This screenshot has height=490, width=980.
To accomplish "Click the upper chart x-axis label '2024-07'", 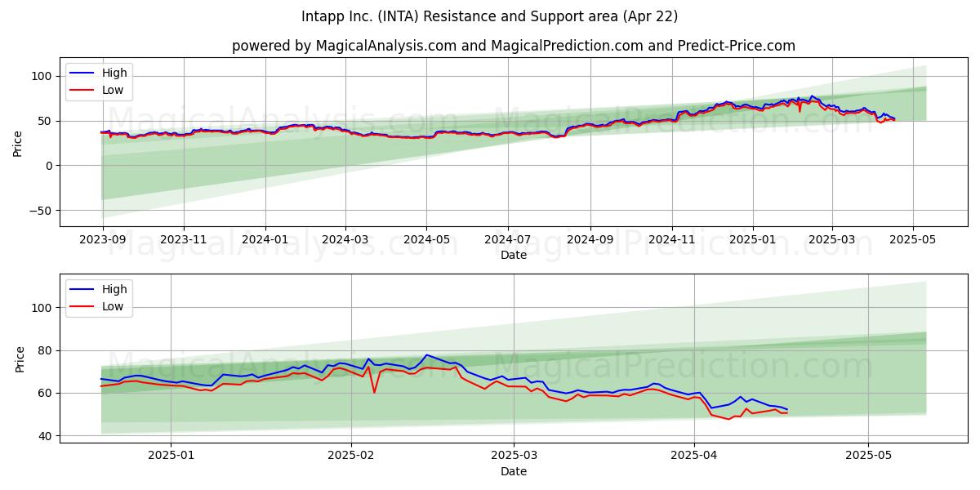I will [508, 240].
